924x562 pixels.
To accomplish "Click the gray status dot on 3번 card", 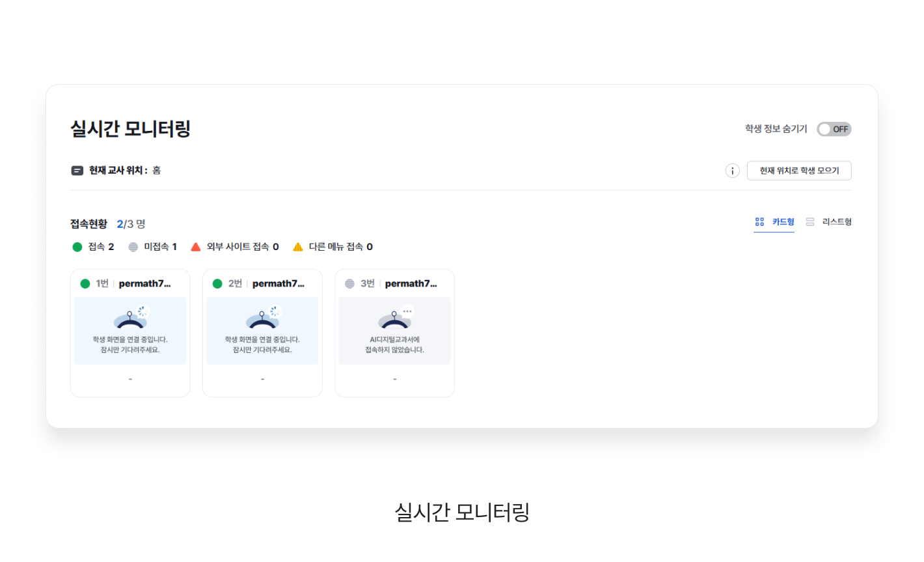I will point(350,284).
